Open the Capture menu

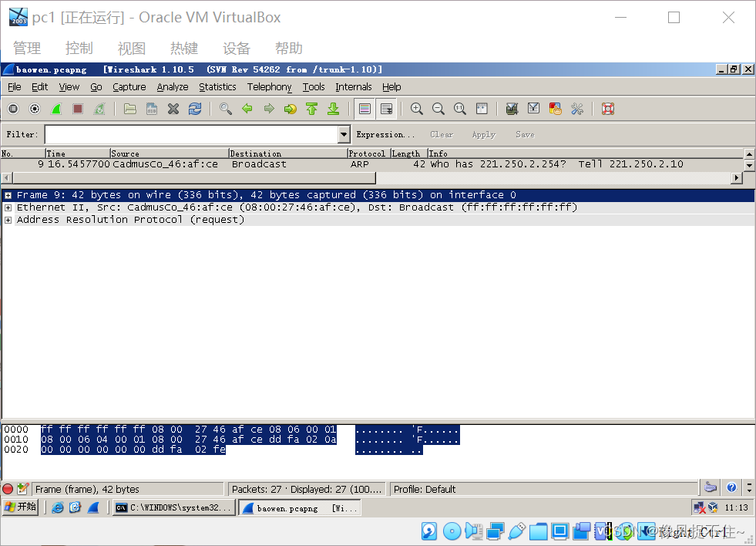(129, 87)
